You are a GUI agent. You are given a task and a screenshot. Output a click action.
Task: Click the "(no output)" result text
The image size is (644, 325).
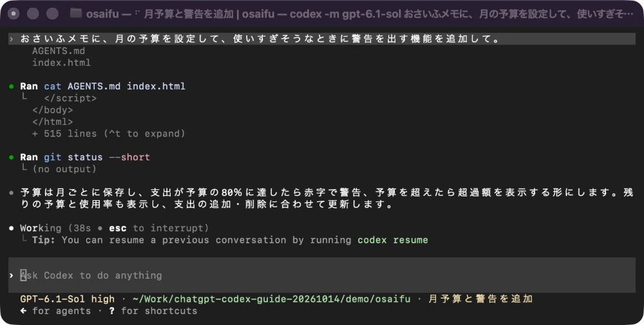64,169
